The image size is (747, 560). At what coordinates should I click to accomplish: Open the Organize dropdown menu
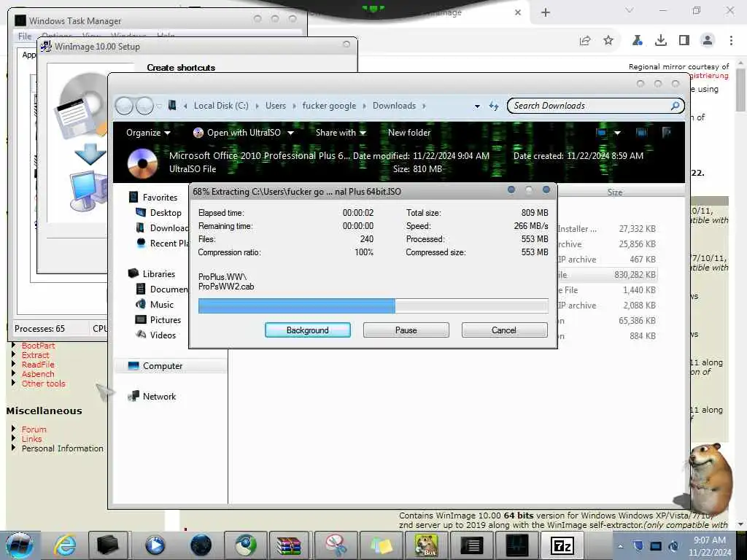(x=148, y=133)
